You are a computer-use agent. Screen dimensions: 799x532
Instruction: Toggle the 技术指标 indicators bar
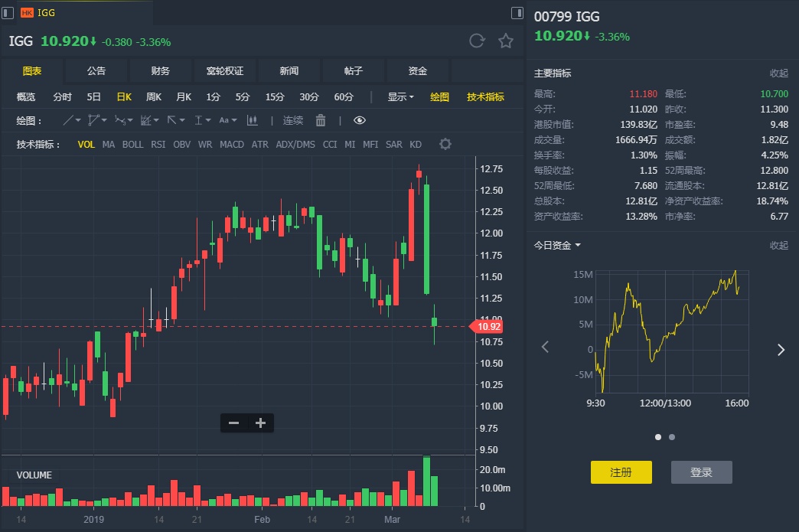point(485,96)
